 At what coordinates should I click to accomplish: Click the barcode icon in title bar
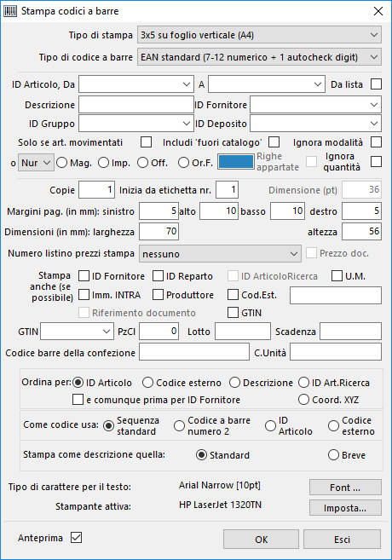pyautogui.click(x=10, y=11)
